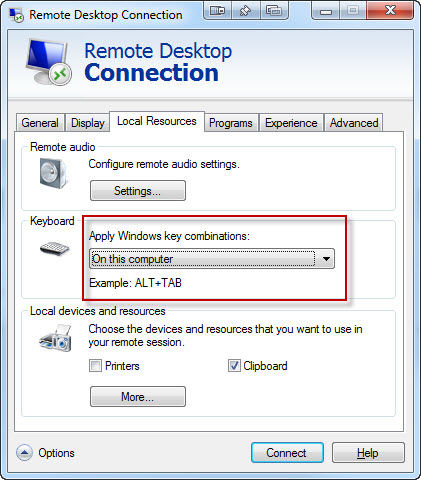Collapse the Options expander arrow
421x480 pixels.
(x=24, y=453)
